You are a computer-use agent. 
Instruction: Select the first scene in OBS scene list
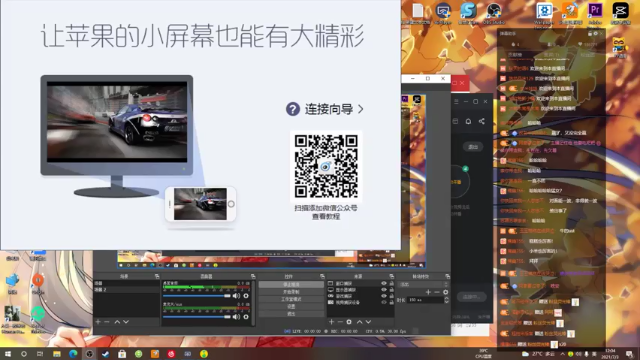(127, 283)
